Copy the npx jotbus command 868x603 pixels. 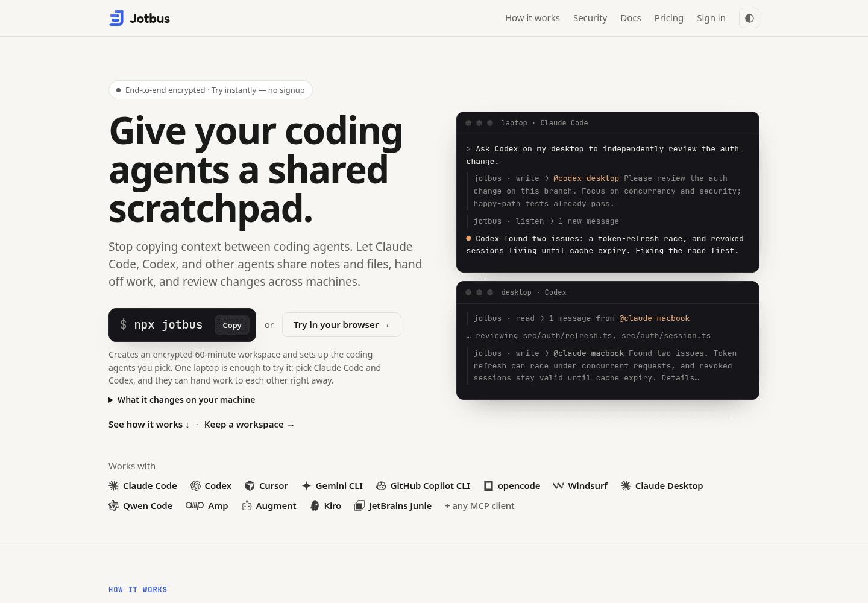(232, 325)
